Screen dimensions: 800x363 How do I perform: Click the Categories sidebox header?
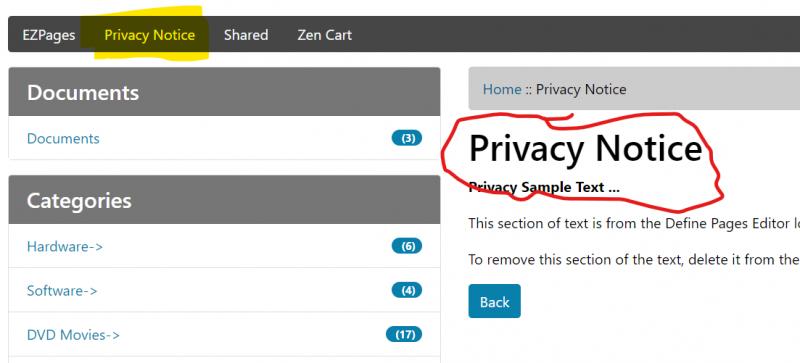[224, 200]
